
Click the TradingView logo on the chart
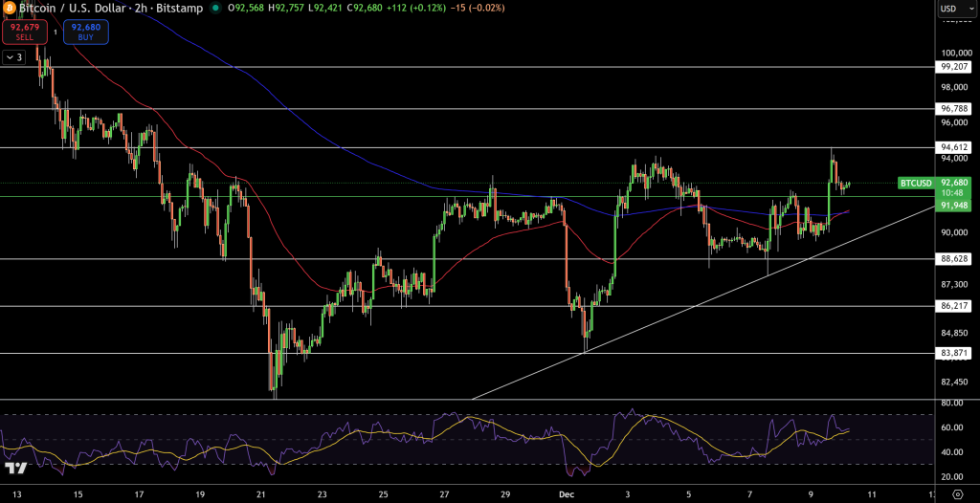[x=16, y=469]
